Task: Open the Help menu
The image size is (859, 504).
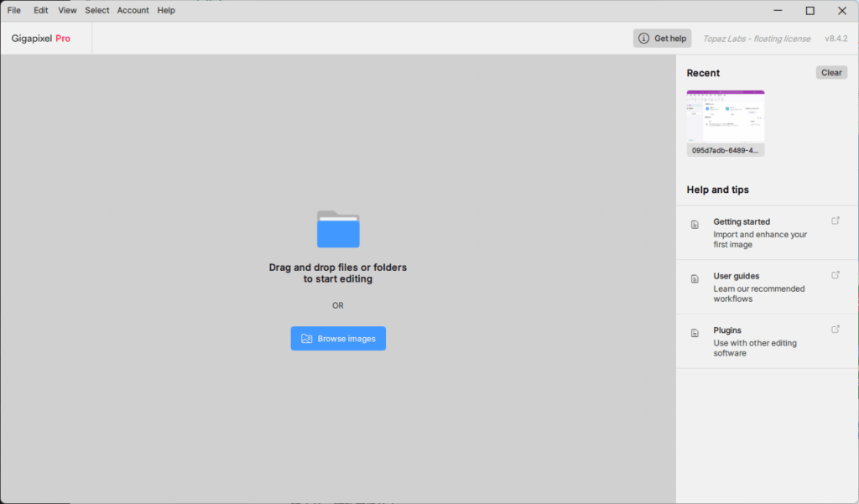Action: (166, 10)
